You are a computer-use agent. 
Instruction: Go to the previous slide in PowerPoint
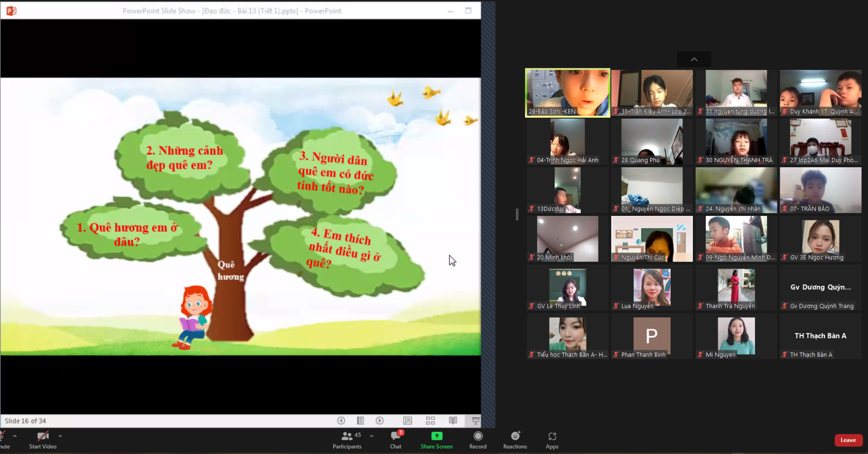pyautogui.click(x=341, y=421)
